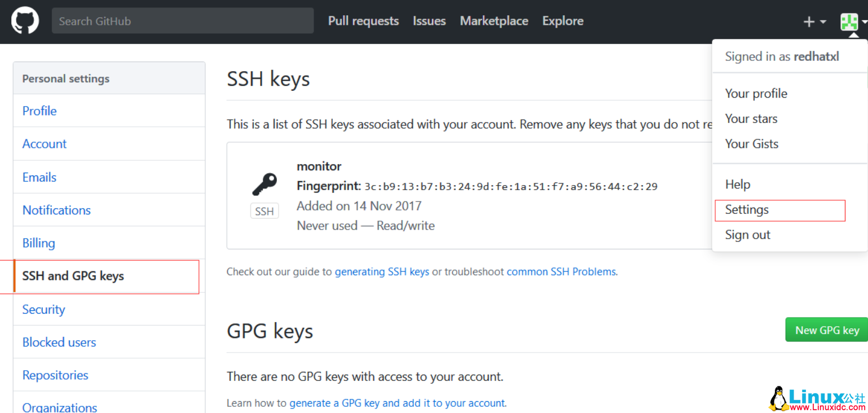Open the user avatar menu
The width and height of the screenshot is (868, 413).
[x=853, y=21]
